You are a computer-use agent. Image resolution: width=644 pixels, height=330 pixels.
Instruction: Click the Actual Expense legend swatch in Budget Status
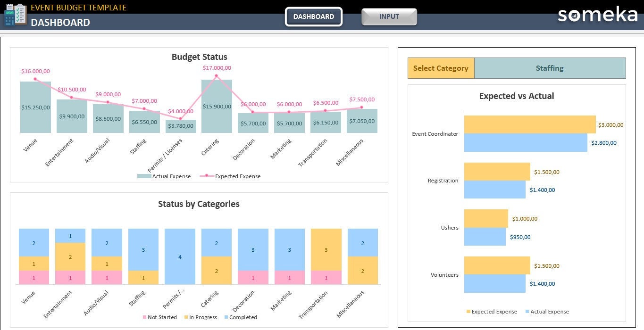(144, 176)
